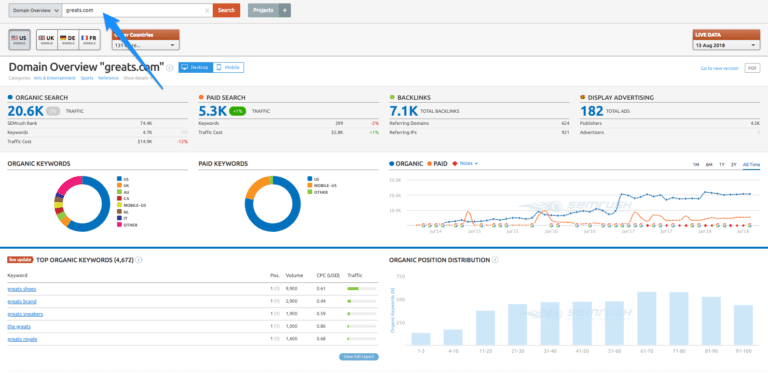This screenshot has width=768, height=373.
Task: Click the CPC (USD) column header
Action: point(328,276)
